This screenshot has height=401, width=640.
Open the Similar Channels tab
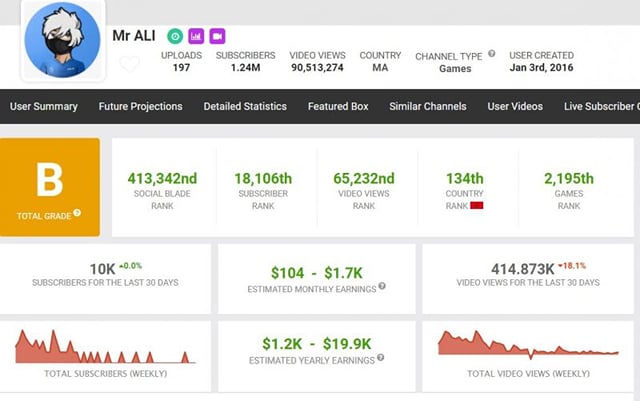[428, 107]
